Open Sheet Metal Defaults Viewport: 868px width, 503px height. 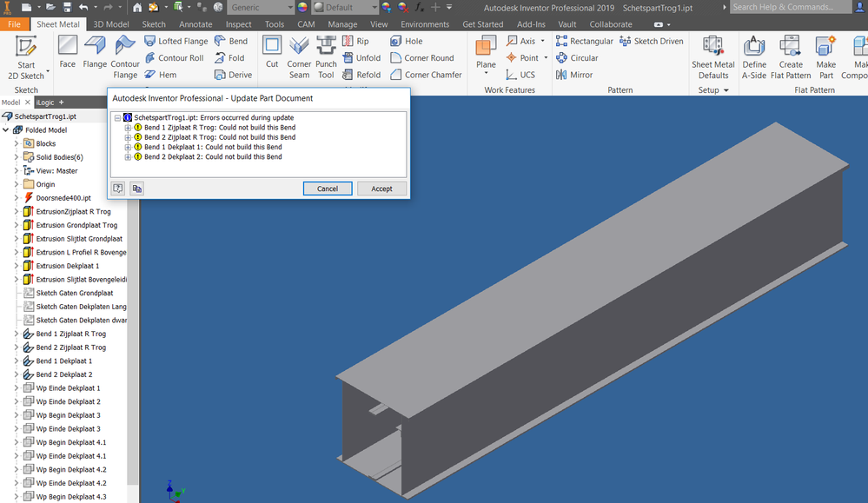713,57
